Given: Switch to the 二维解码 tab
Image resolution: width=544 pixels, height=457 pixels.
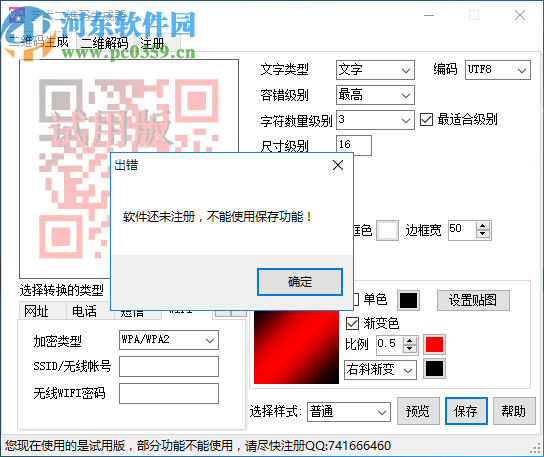Looking at the screenshot, I should [104, 43].
